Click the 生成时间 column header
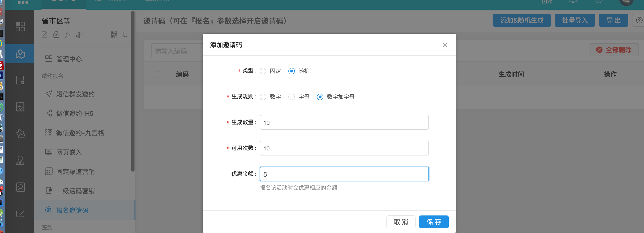This screenshot has width=644, height=233. [x=511, y=74]
